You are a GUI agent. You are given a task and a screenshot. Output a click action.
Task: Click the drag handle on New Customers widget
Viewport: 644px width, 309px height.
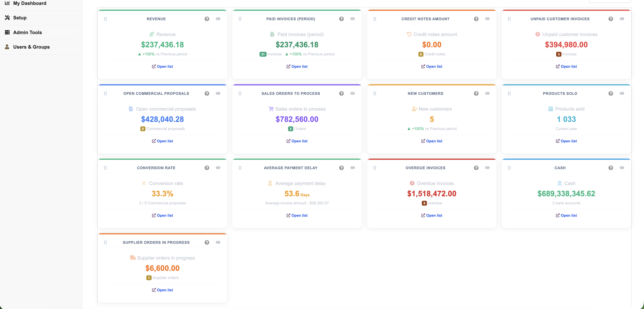tap(374, 93)
